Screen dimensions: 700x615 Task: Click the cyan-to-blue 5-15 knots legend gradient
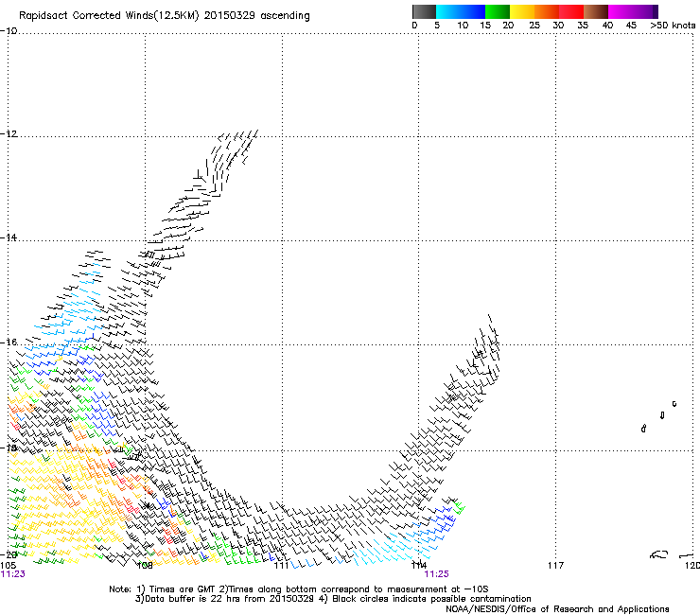[461, 11]
